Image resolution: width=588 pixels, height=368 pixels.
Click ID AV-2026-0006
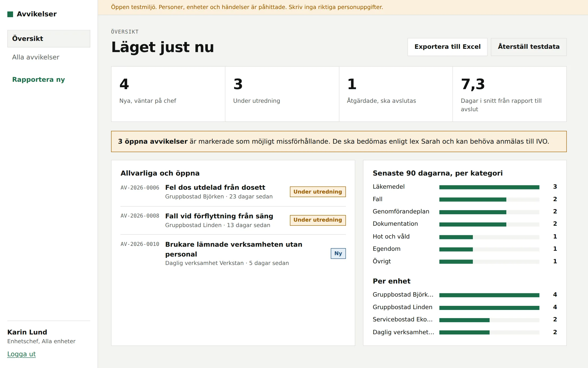point(140,188)
